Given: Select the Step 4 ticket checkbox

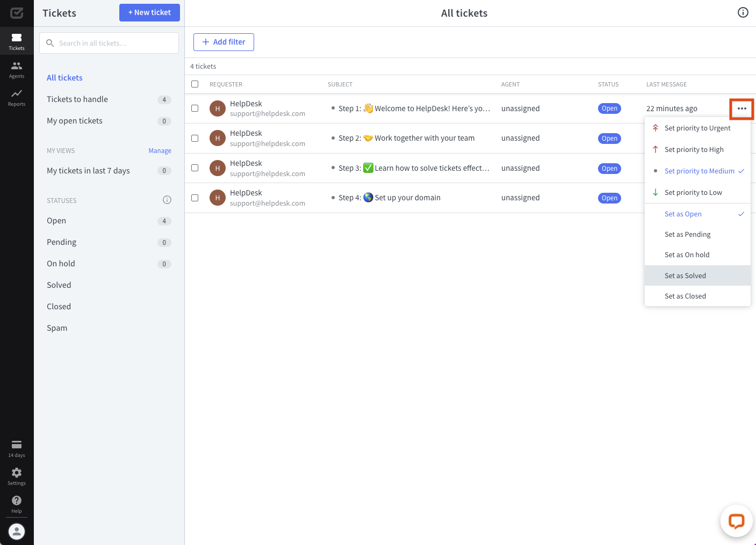Looking at the screenshot, I should click(x=195, y=198).
